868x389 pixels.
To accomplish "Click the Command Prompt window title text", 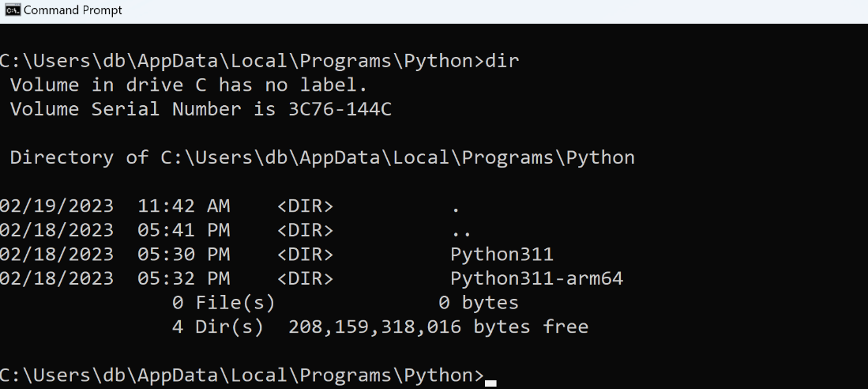I will coord(73,10).
